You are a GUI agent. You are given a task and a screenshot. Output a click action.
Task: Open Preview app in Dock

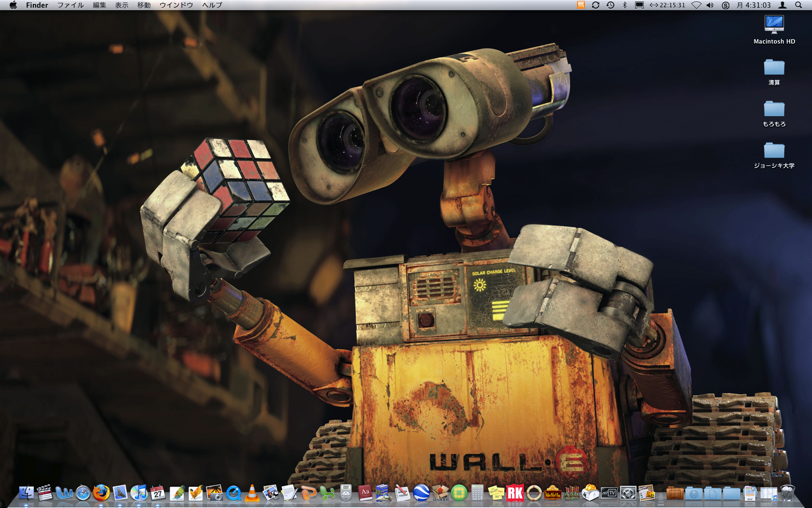point(271,493)
